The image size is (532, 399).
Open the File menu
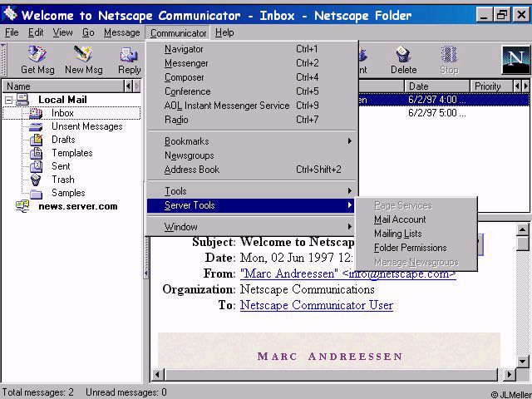pos(12,32)
